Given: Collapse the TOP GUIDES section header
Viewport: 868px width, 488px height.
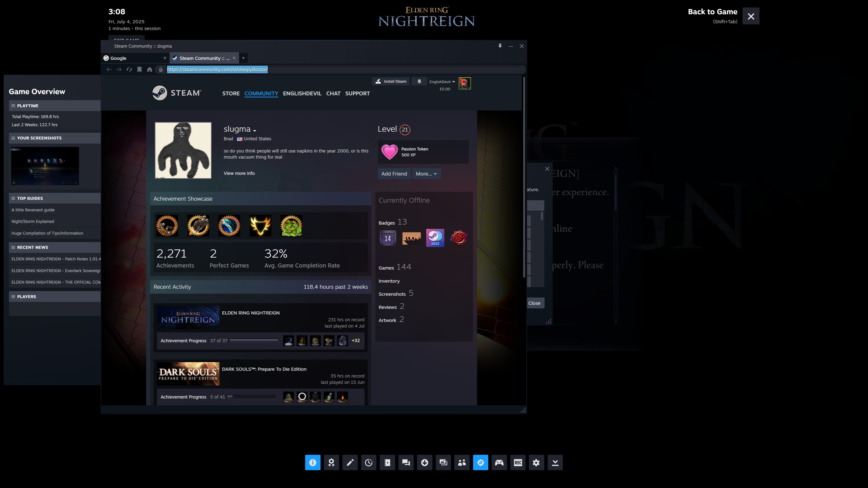Looking at the screenshot, I should click(x=54, y=198).
